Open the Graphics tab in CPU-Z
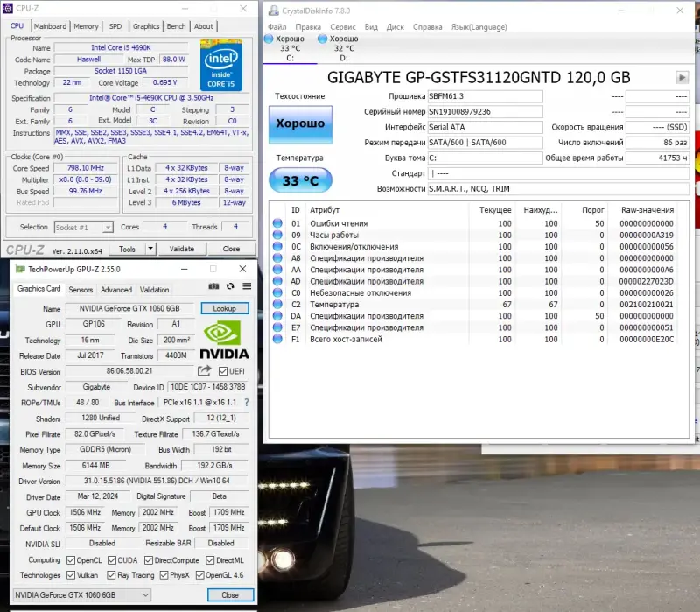The image size is (700, 612). pyautogui.click(x=146, y=26)
